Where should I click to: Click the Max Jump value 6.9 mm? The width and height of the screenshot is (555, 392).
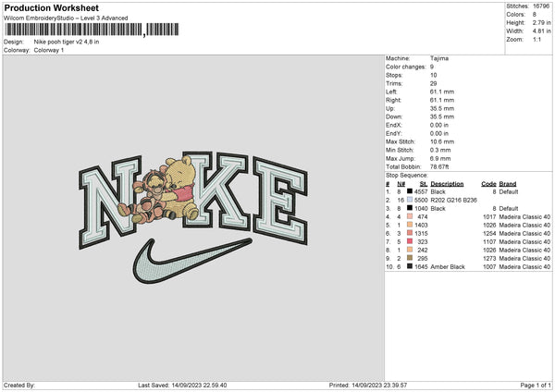pos(440,158)
